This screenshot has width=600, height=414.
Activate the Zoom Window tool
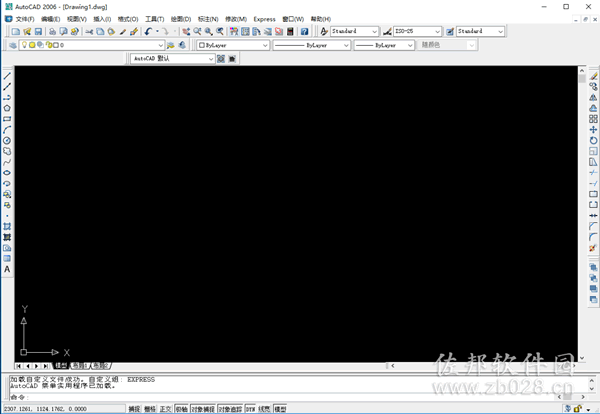point(209,31)
